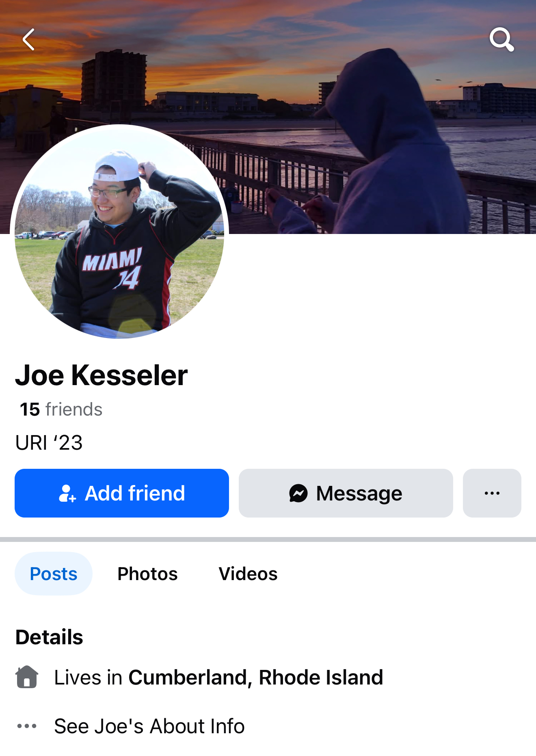Screen dimensions: 536x756
Task: Open the 15 friends list
Action: click(x=61, y=409)
